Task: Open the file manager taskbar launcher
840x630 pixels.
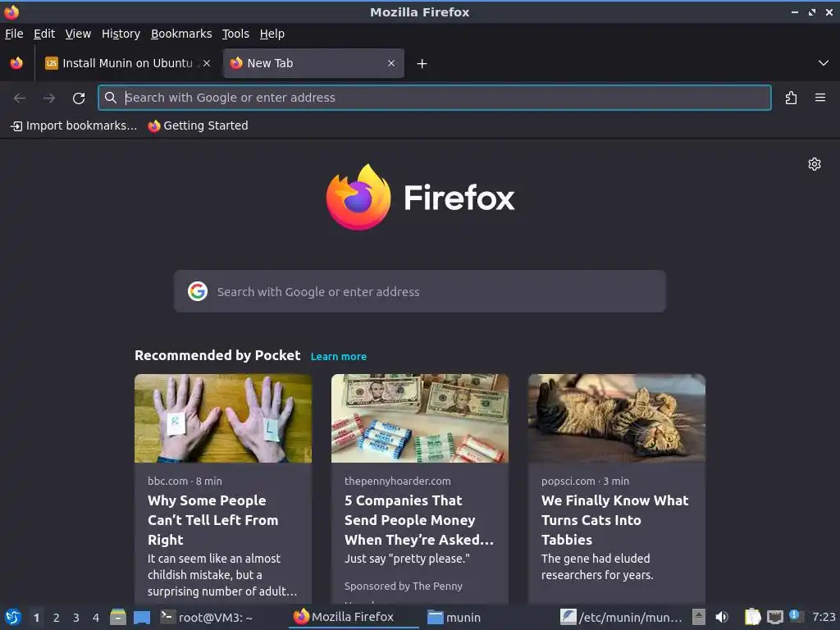Action: (118, 617)
